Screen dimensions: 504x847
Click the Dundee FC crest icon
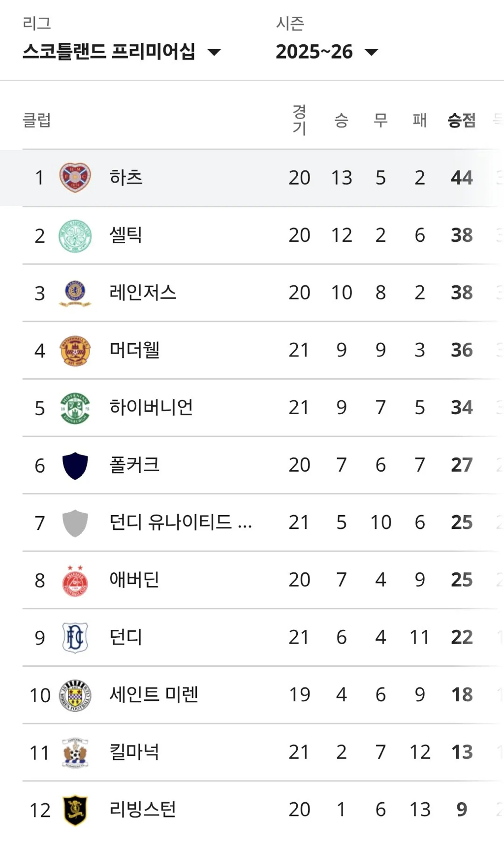tap(75, 638)
